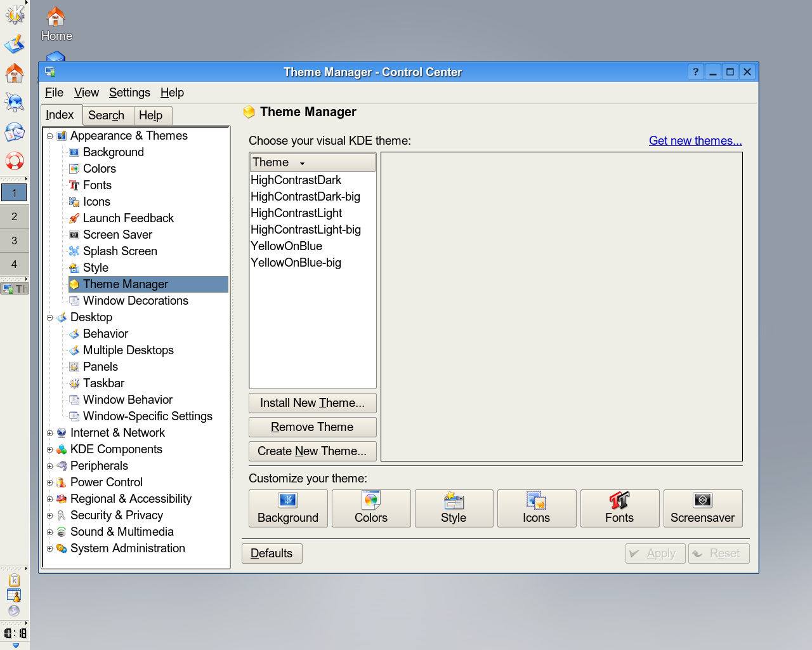Click the red house icon in side panel
Image resolution: width=812 pixels, height=650 pixels.
click(x=15, y=73)
